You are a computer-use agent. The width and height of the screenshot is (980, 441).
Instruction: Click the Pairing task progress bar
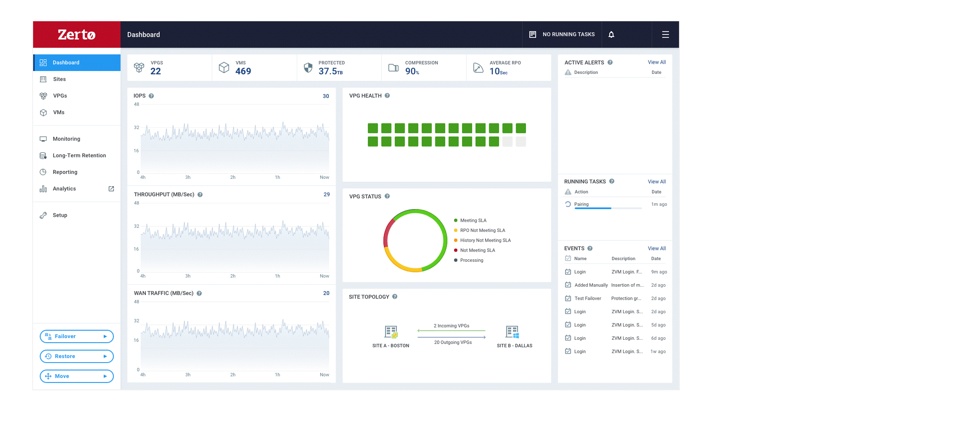point(608,208)
